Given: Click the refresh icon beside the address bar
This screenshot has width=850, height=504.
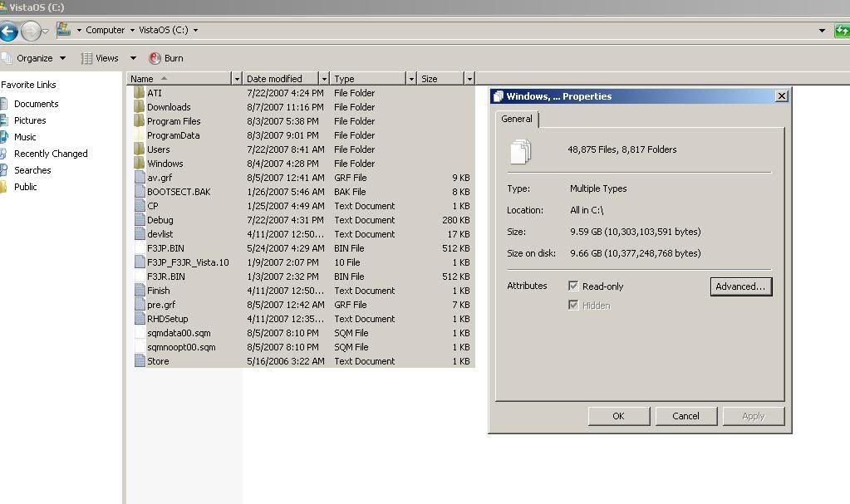Looking at the screenshot, I should 842,31.
